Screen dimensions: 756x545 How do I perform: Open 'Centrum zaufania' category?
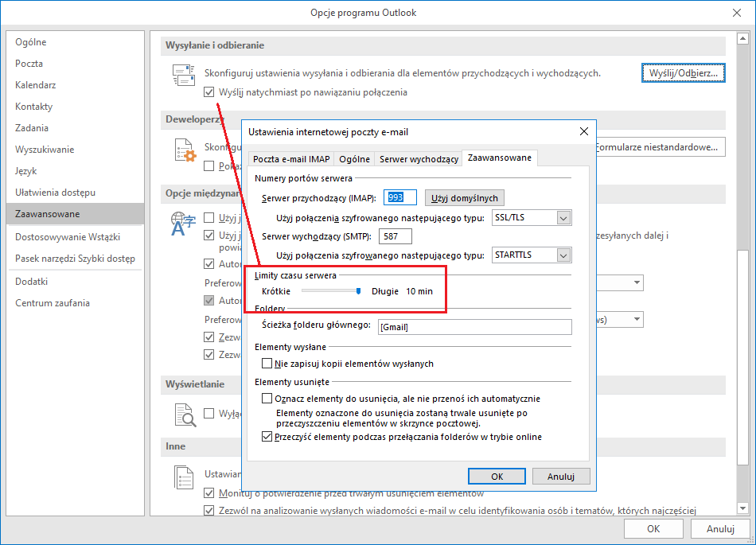[x=76, y=303]
